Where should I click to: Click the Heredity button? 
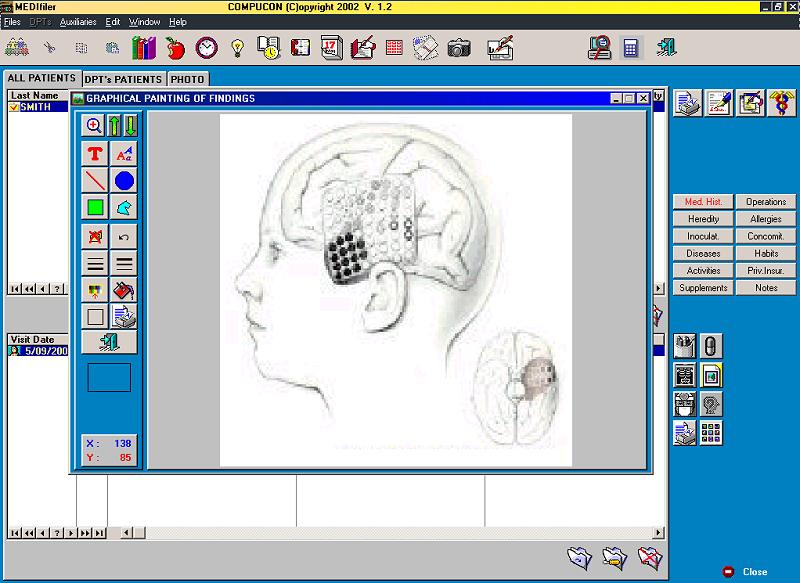point(703,219)
